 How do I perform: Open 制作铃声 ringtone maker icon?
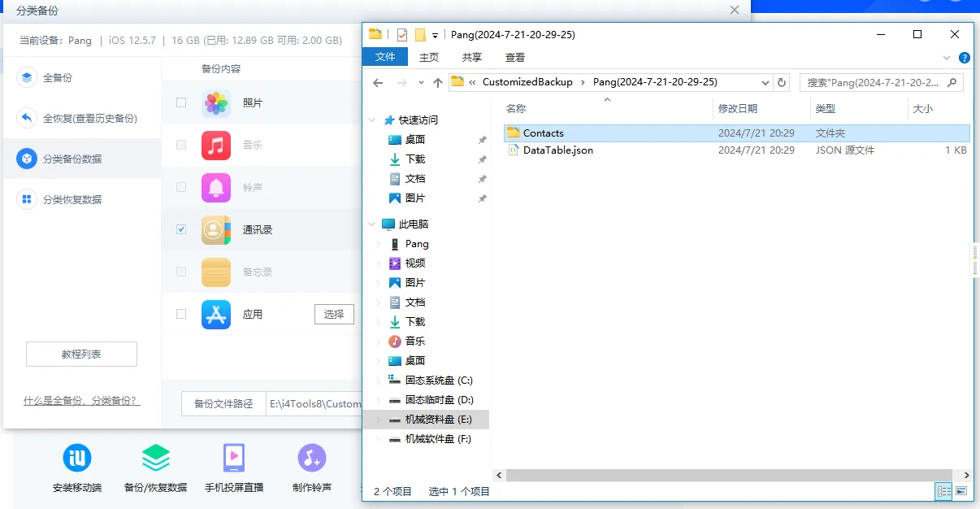tap(311, 459)
